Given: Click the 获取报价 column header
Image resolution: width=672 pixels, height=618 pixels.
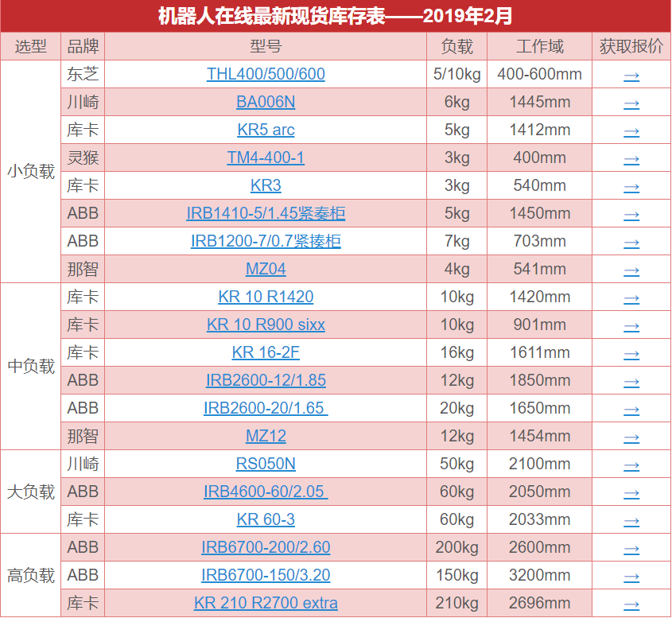Looking at the screenshot, I should pyautogui.click(x=631, y=46).
